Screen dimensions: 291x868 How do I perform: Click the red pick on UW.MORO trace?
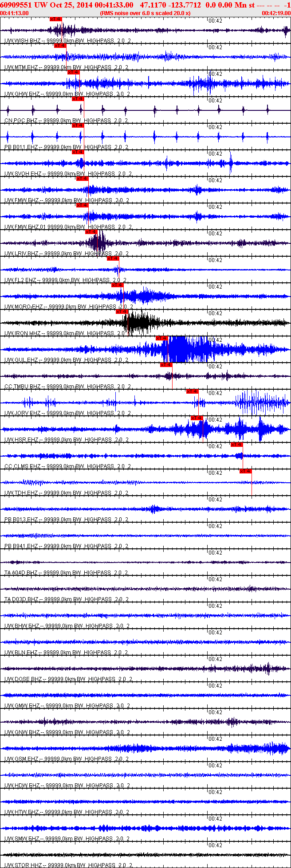tap(118, 285)
